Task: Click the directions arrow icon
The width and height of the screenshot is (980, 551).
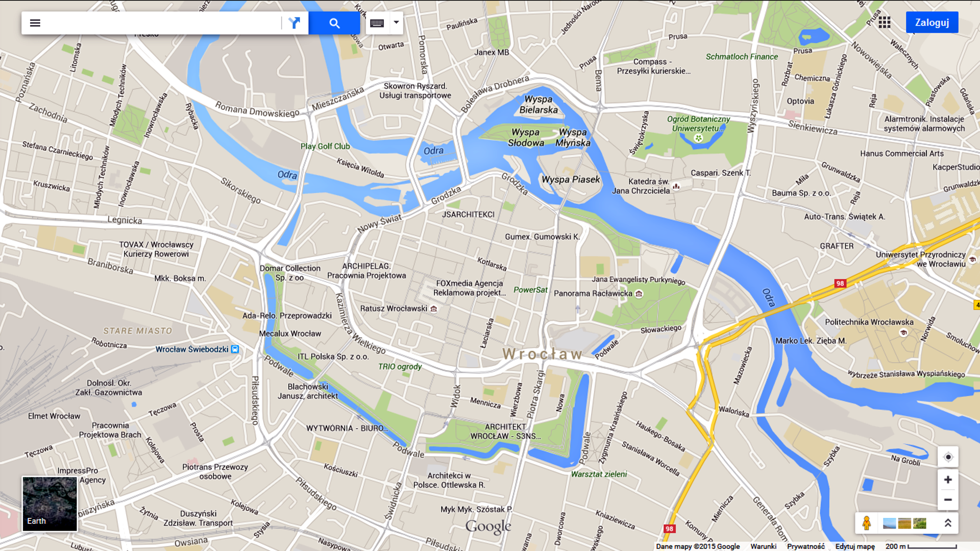Action: [295, 23]
